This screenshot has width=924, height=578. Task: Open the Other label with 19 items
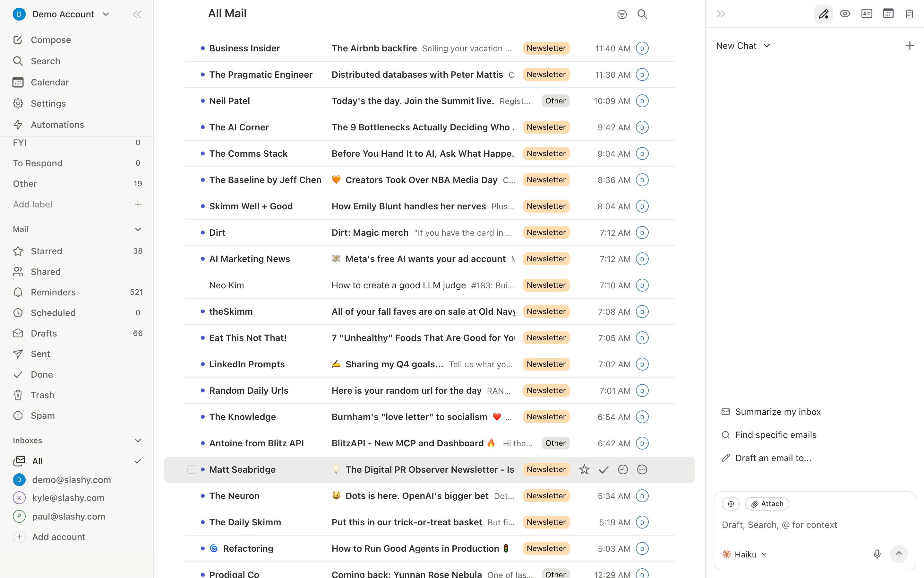(x=76, y=184)
